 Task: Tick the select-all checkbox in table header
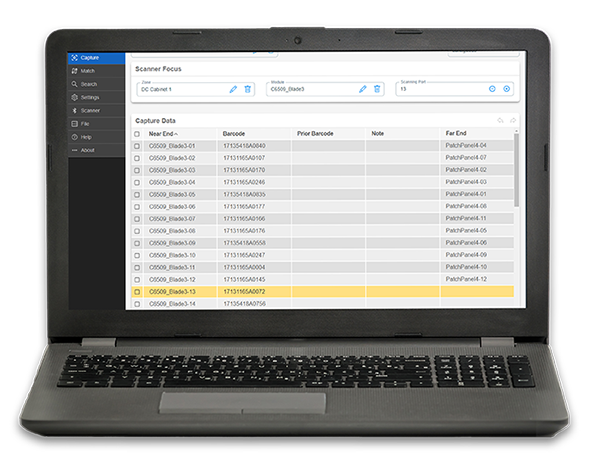(x=137, y=133)
